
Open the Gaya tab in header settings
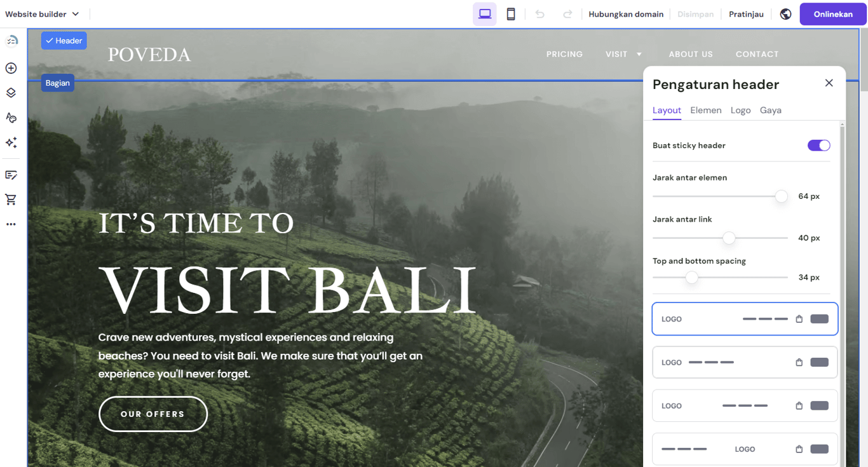[770, 110]
